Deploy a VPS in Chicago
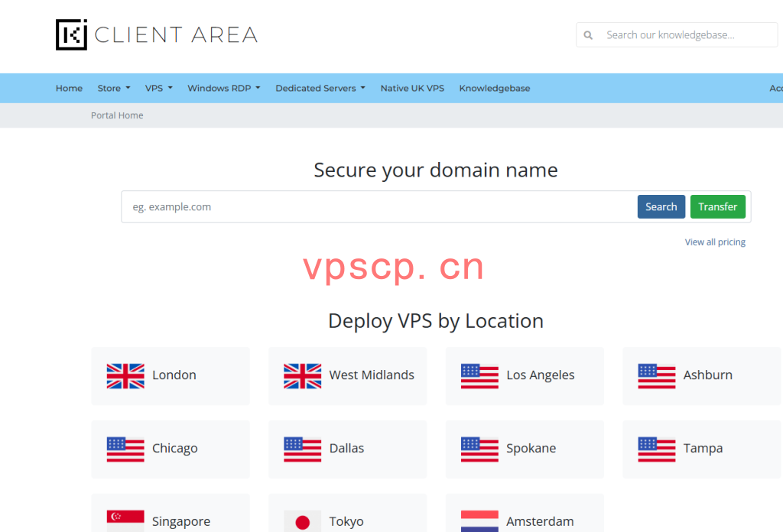The height and width of the screenshot is (532, 783). pos(171,449)
